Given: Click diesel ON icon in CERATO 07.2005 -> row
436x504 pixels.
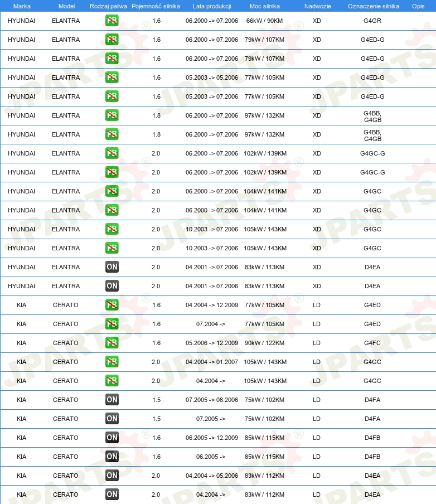Looking at the screenshot, I should pos(112,419).
